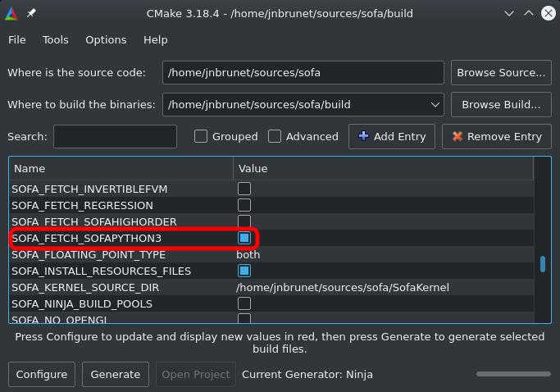Check SOFA_FETCH_REGRESSION option

(244, 205)
